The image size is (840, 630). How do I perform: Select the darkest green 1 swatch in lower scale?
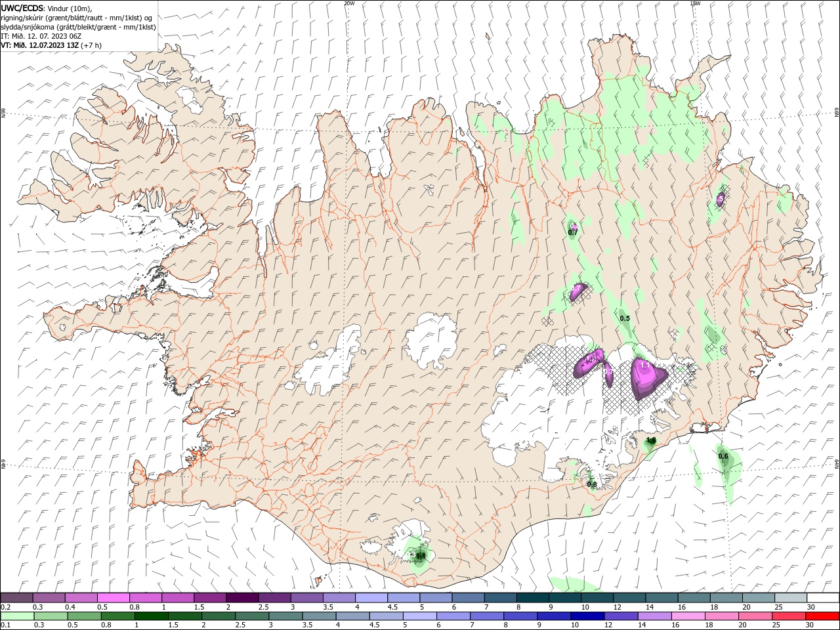[151, 616]
